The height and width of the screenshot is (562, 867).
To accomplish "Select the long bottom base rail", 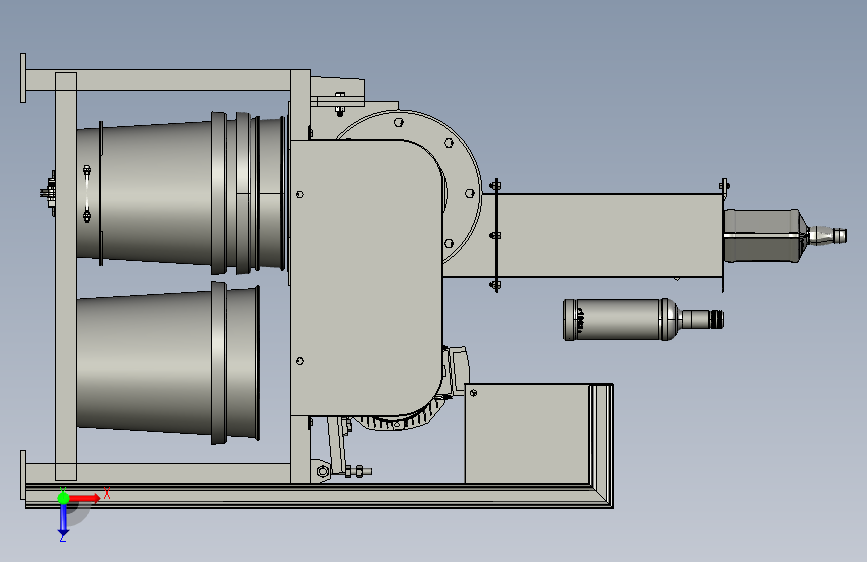I will (x=319, y=496).
